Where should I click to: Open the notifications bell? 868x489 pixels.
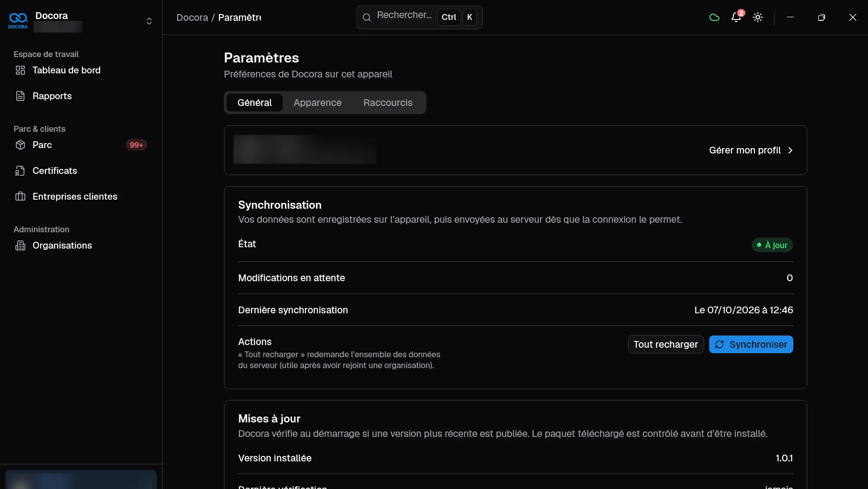point(736,17)
